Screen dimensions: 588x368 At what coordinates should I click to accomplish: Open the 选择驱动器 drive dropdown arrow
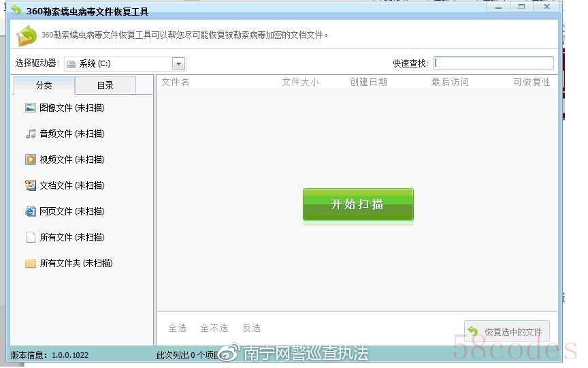(x=178, y=64)
